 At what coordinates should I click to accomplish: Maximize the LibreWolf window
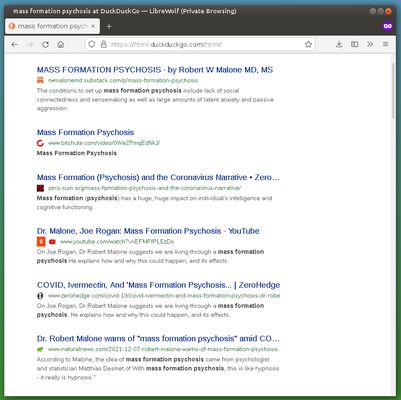tap(381, 11)
